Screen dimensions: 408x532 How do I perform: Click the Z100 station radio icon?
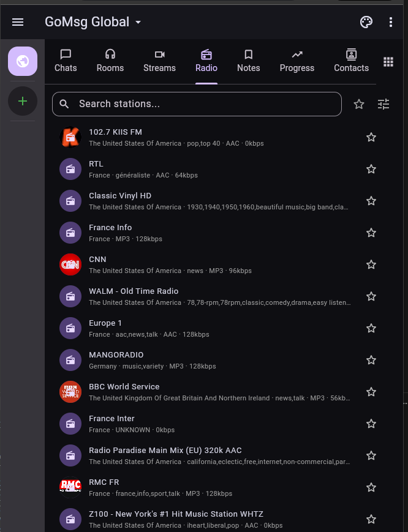70,519
